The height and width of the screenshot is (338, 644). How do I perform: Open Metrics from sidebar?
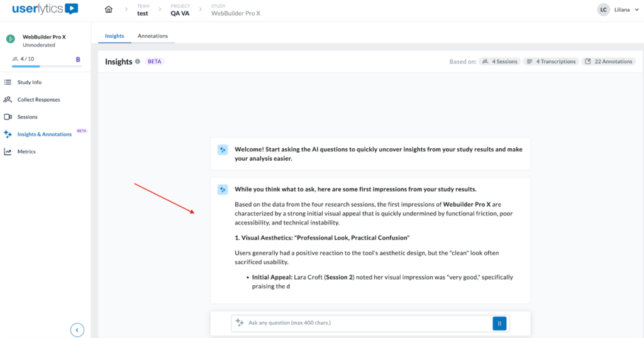(x=26, y=151)
